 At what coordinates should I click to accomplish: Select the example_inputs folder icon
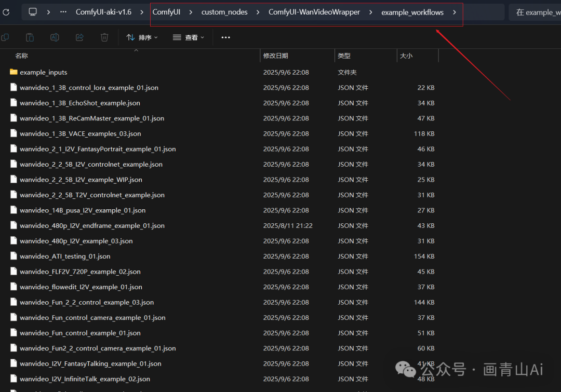(x=14, y=72)
